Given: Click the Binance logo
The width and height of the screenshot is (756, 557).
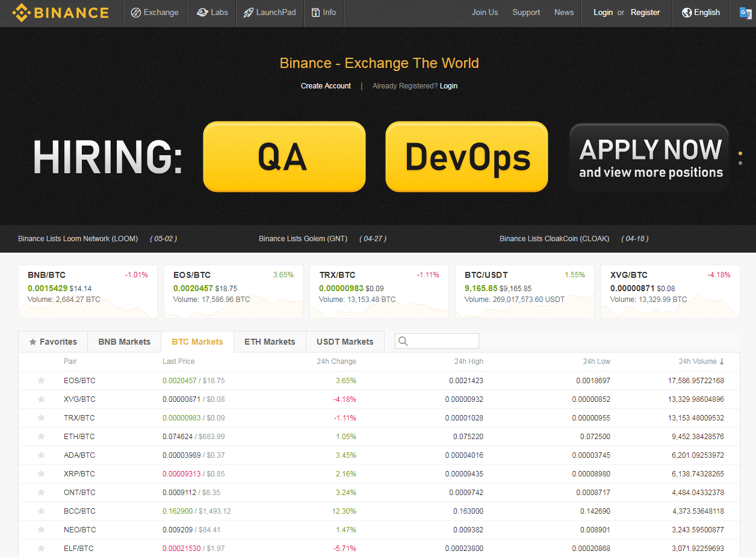Looking at the screenshot, I should point(60,13).
